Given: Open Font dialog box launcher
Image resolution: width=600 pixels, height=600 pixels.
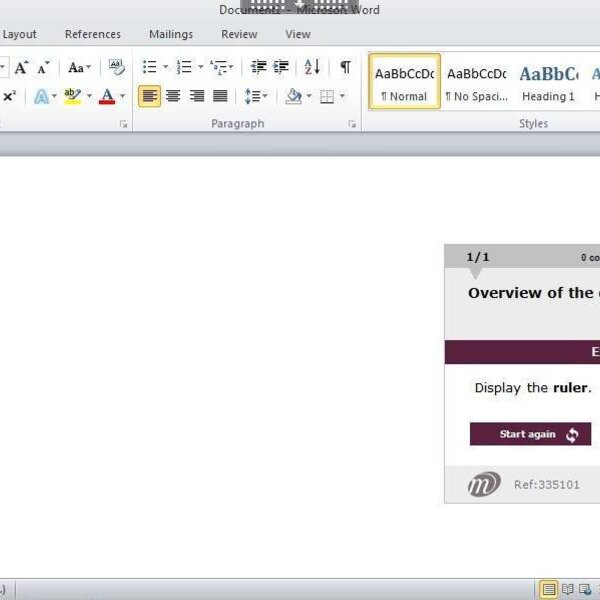Looking at the screenshot, I should pos(123,124).
